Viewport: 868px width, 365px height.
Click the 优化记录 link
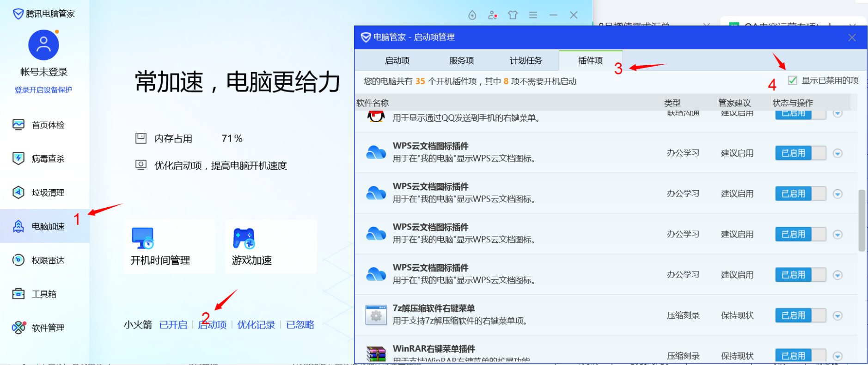(256, 325)
